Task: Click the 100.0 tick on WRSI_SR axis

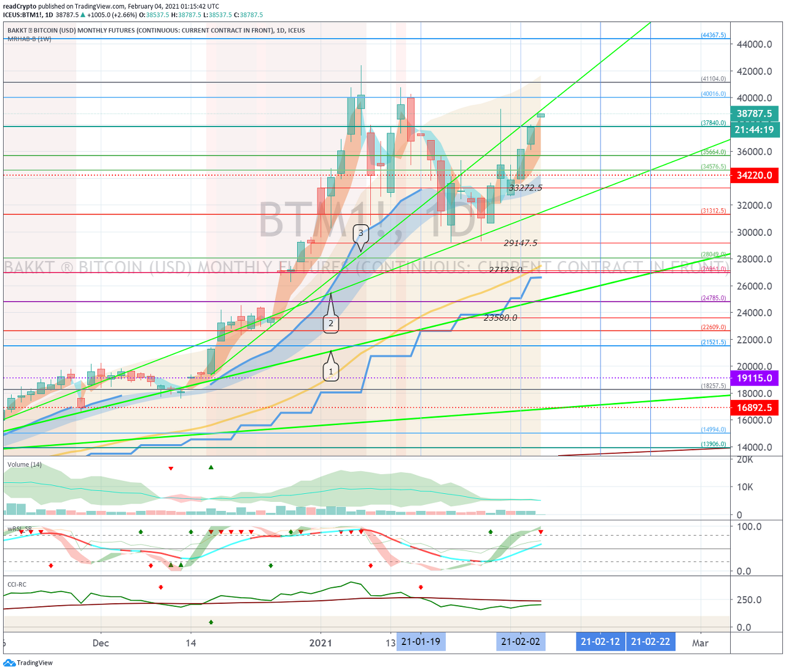Action: click(x=749, y=526)
